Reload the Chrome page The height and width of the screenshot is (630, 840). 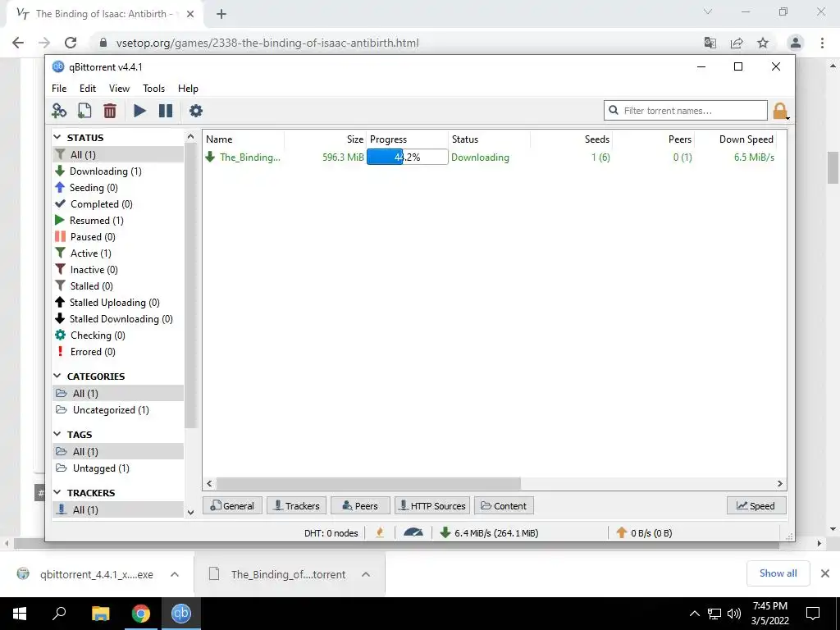click(x=71, y=43)
